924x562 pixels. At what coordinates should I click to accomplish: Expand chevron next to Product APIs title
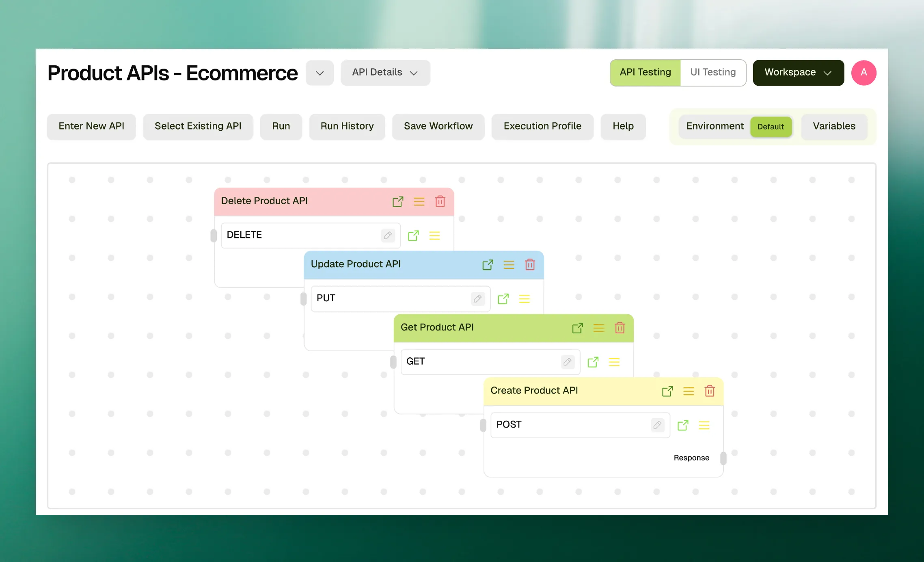320,73
